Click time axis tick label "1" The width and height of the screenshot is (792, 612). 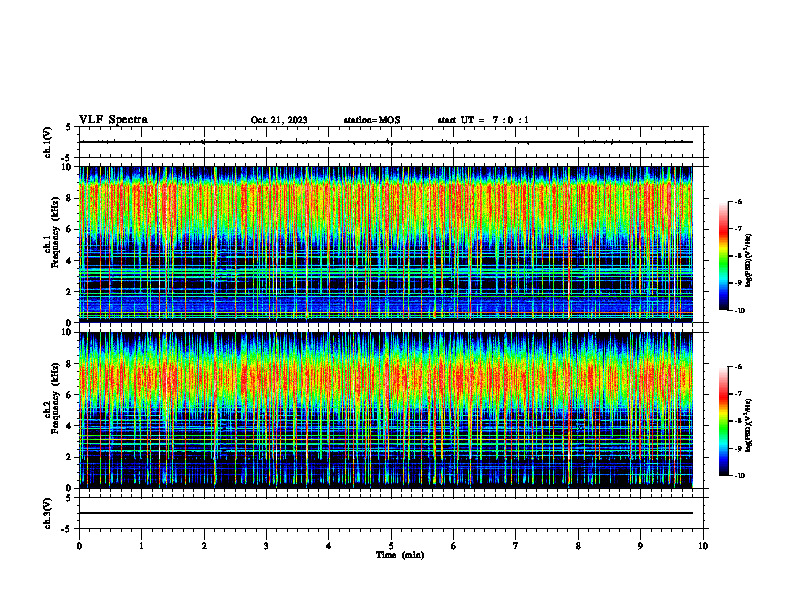pos(142,546)
